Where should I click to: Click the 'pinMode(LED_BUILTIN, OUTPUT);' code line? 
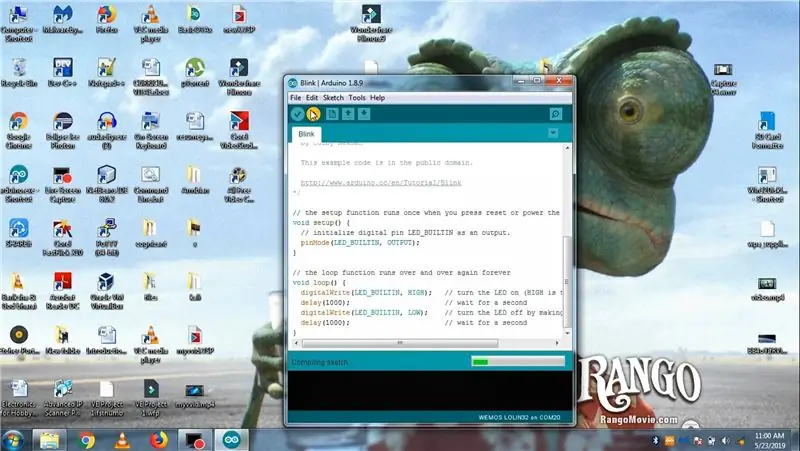[x=360, y=243]
